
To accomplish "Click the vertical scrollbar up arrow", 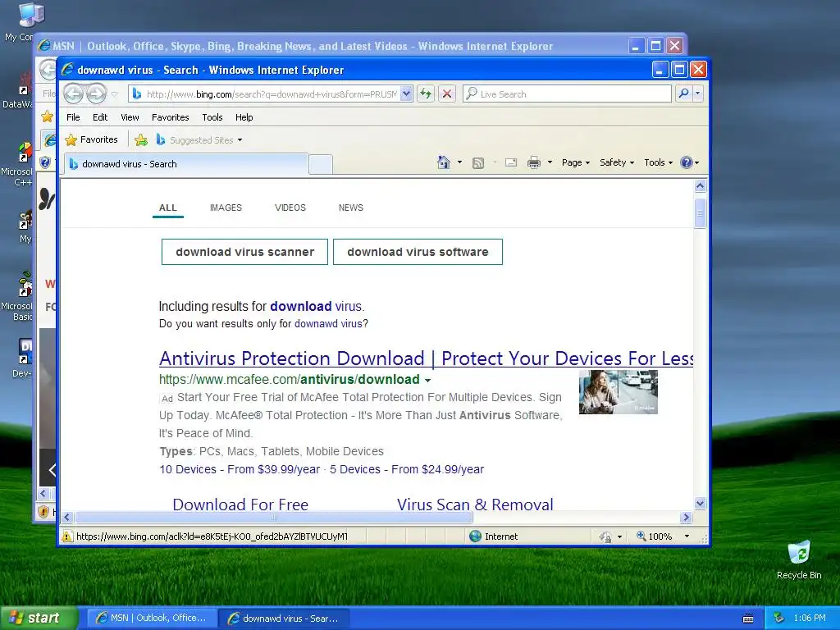I will click(x=701, y=186).
